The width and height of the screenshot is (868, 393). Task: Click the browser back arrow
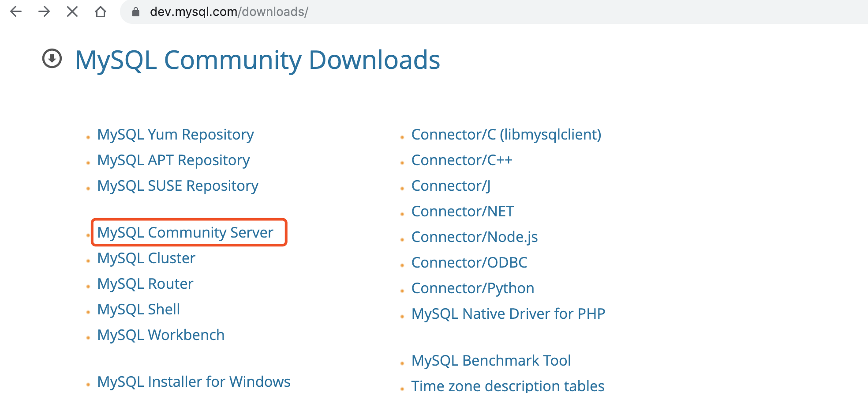(x=16, y=11)
